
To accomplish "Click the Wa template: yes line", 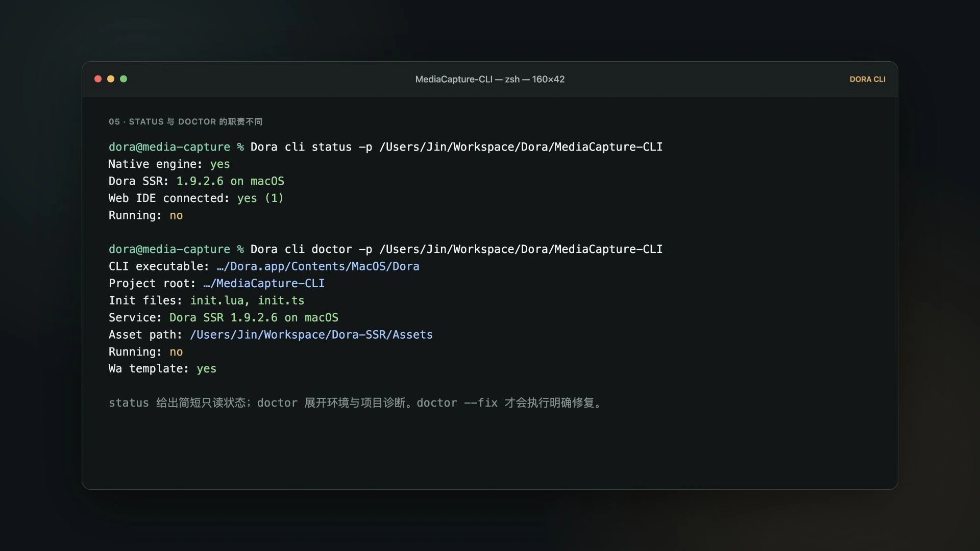I will coord(162,369).
